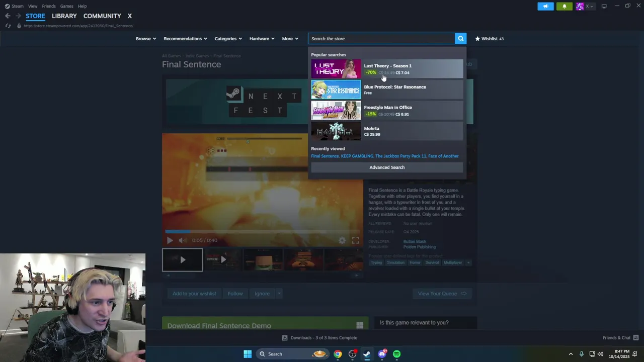Expand the Recommendations dropdown
This screenshot has height=362, width=644.
tap(185, 39)
